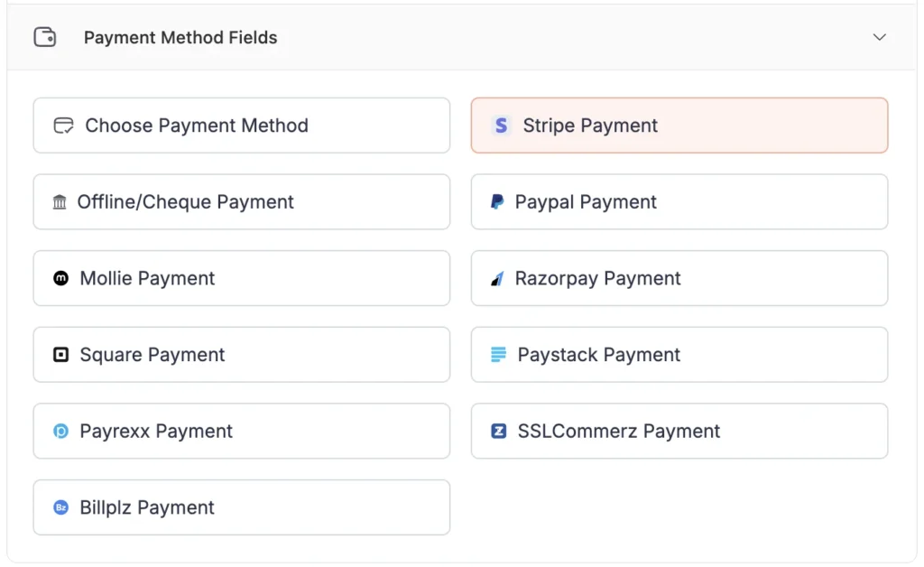Click the Square logo icon
Viewport: 924px width, 567px height.
click(x=60, y=355)
